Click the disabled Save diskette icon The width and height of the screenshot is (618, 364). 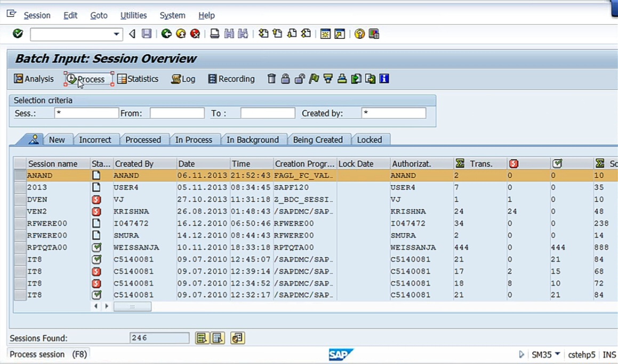(x=147, y=34)
